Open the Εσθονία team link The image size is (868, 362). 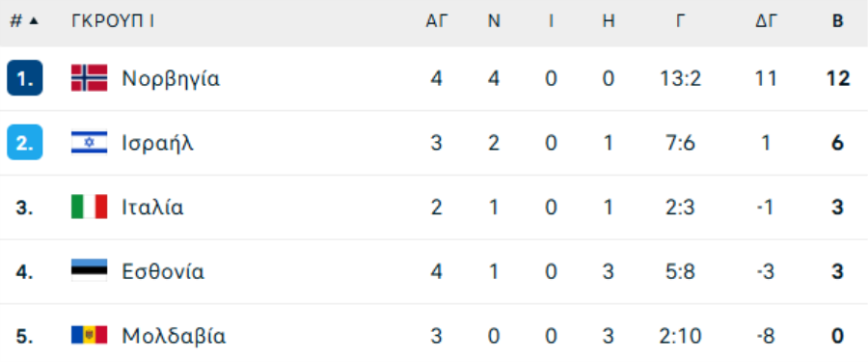(x=163, y=271)
